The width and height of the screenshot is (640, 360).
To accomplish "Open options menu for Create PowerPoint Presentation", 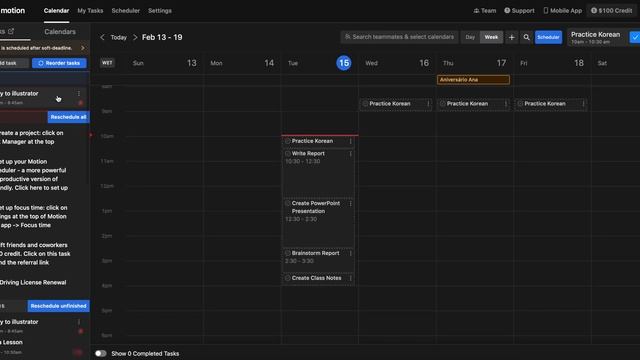I will 350,203.
